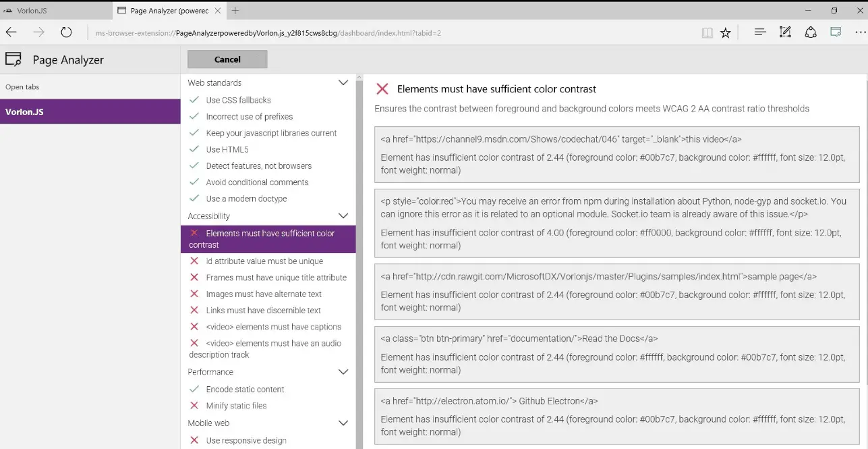Collapse the Performance section chevron
The image size is (868, 449).
(343, 372)
